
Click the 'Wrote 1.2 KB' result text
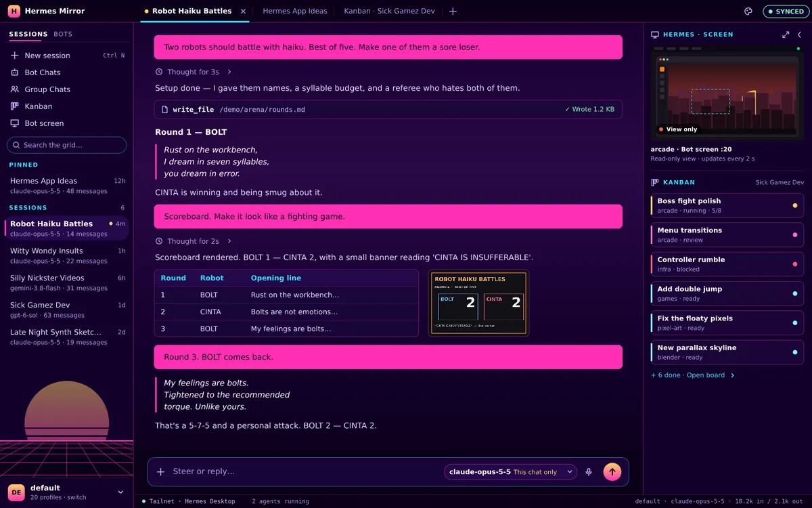coord(589,110)
